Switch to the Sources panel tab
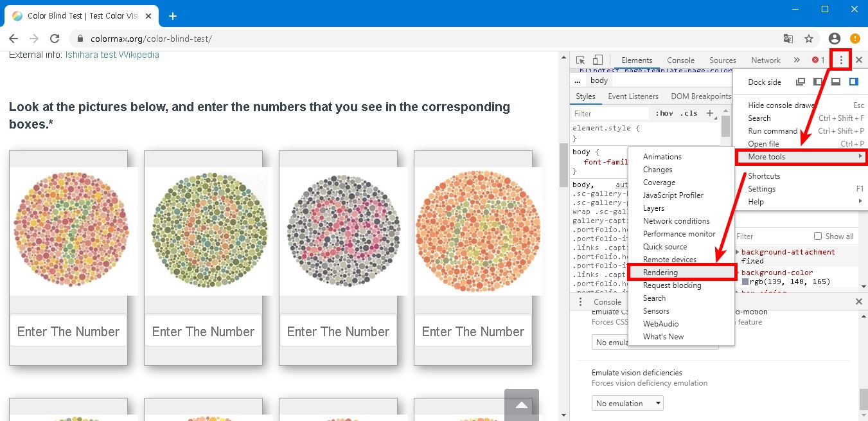The width and height of the screenshot is (868, 421). tap(723, 60)
